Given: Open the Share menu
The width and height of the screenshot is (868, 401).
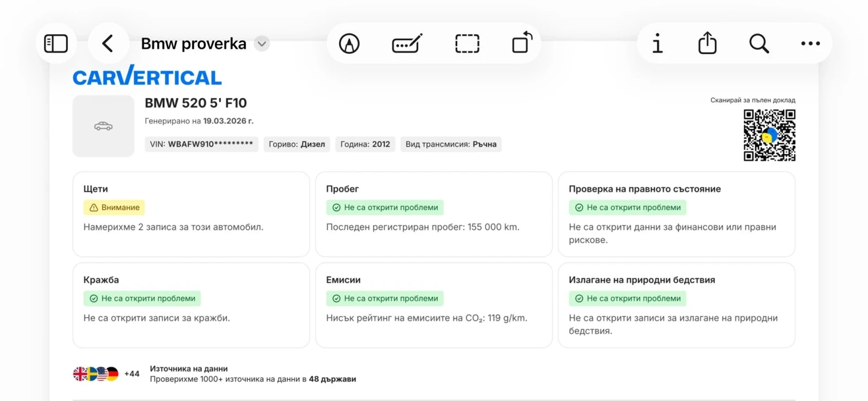Looking at the screenshot, I should pos(707,43).
